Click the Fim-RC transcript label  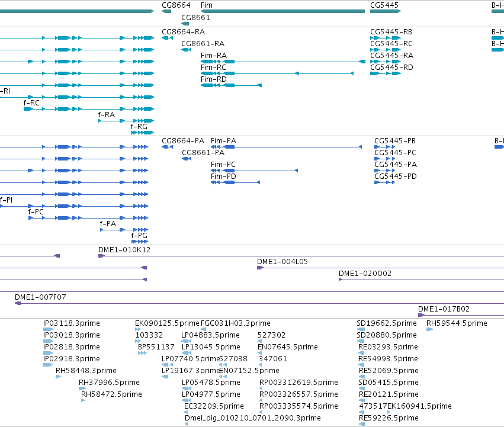click(x=213, y=68)
